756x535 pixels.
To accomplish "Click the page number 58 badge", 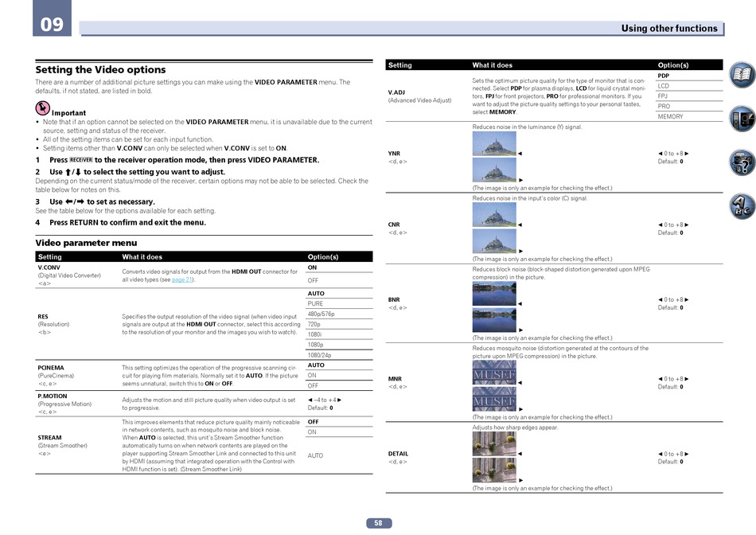I will [379, 523].
